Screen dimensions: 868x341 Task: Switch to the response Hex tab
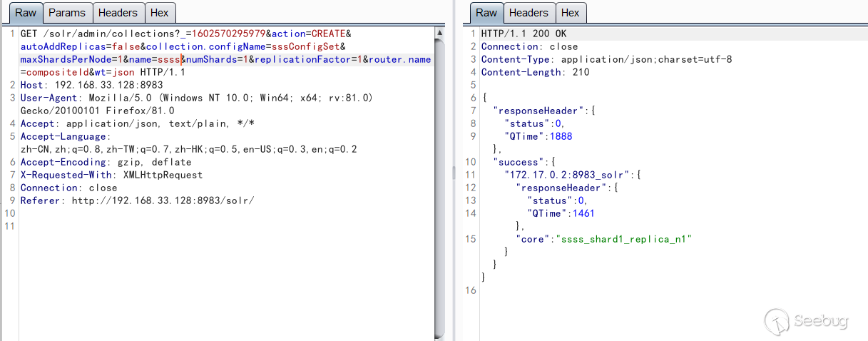(570, 13)
